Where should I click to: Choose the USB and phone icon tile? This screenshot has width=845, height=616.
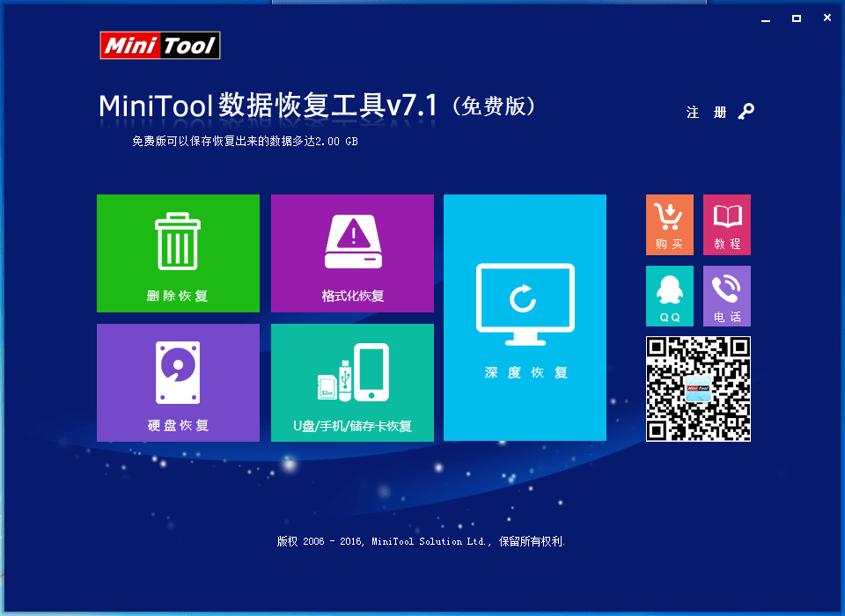pos(352,371)
